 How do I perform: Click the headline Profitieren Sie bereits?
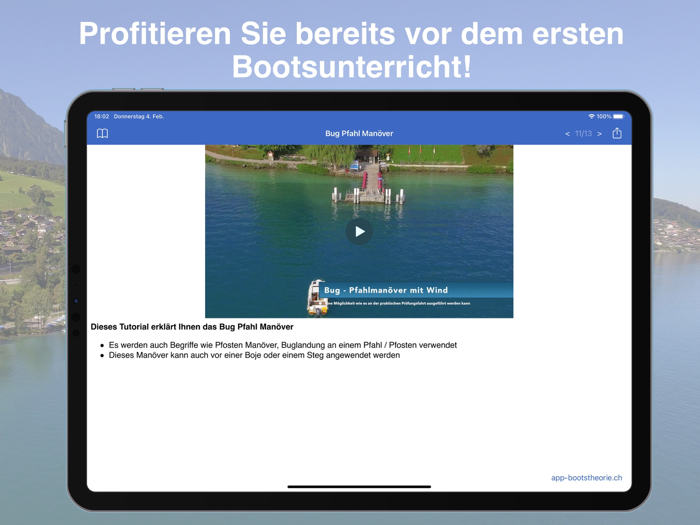coord(351,50)
